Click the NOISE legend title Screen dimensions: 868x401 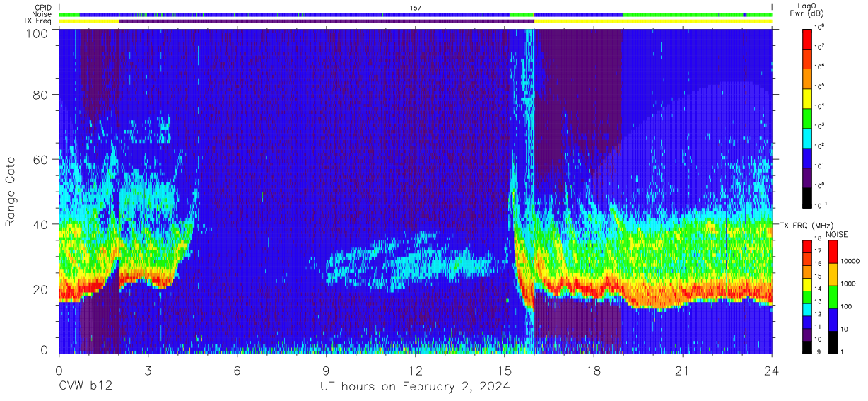click(838, 234)
